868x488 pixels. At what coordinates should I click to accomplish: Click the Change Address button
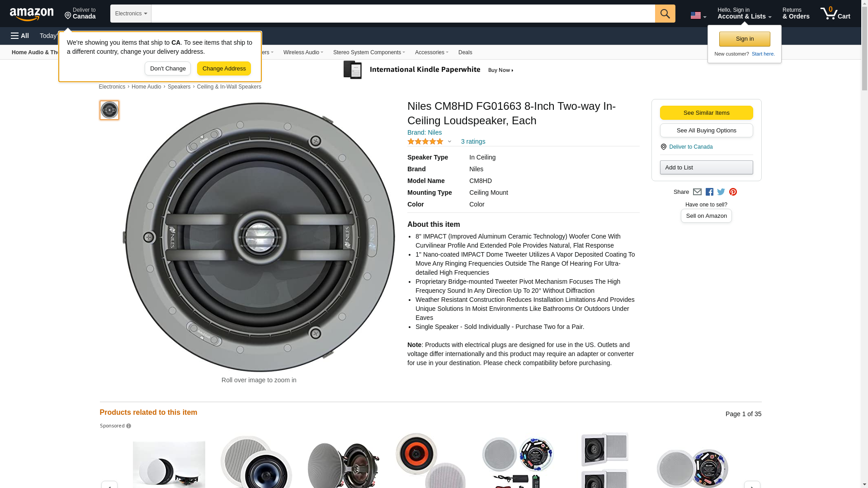click(x=224, y=69)
